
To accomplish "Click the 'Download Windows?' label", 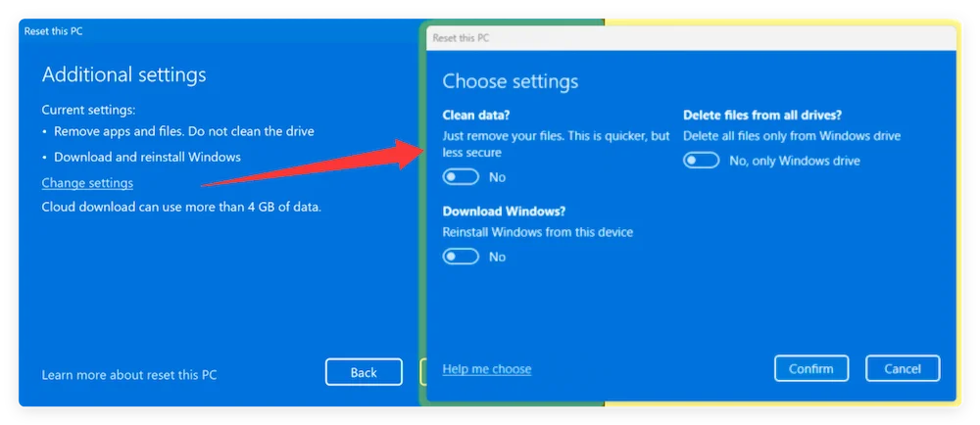I will [x=504, y=211].
